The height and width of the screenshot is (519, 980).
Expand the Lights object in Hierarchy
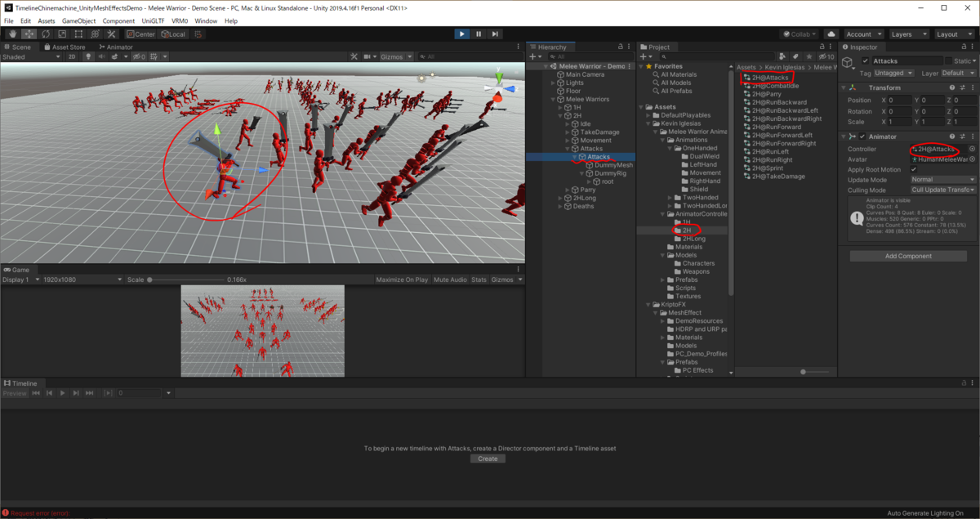click(553, 83)
